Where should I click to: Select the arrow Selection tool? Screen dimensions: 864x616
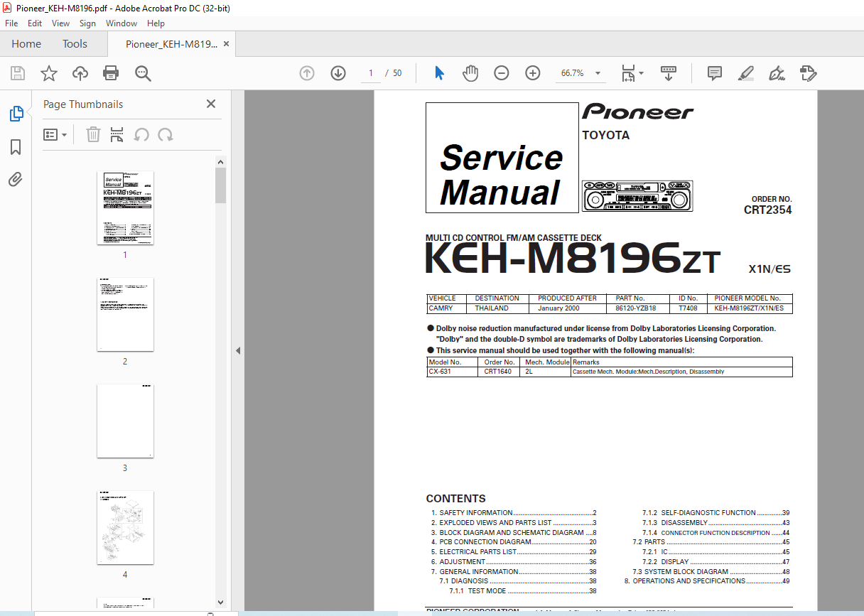[x=439, y=73]
